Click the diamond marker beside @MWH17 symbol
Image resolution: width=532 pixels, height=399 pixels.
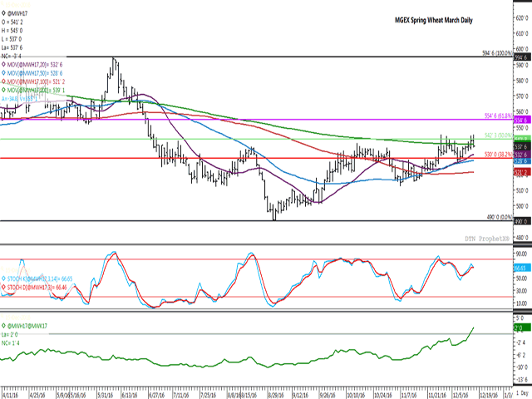click(x=3, y=13)
